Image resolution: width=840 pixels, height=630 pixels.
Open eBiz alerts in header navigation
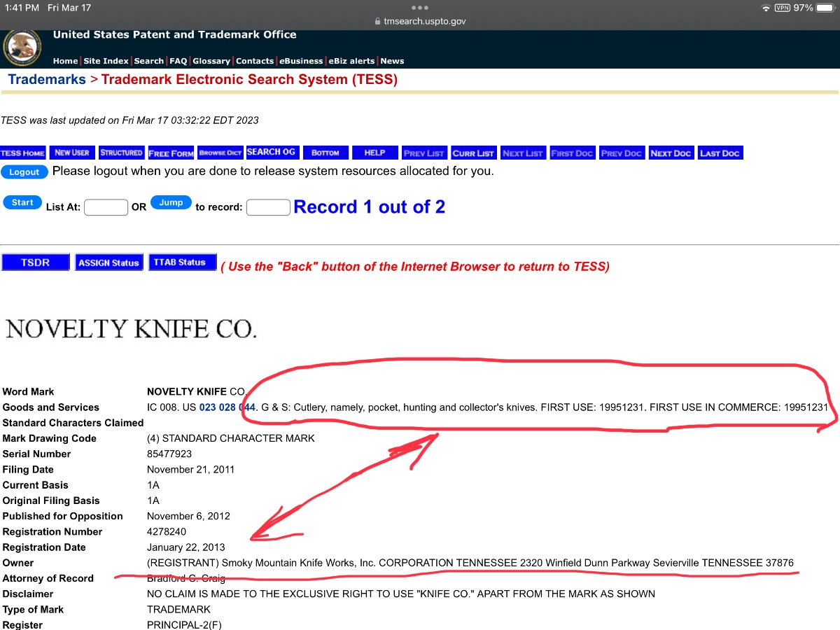(x=352, y=61)
